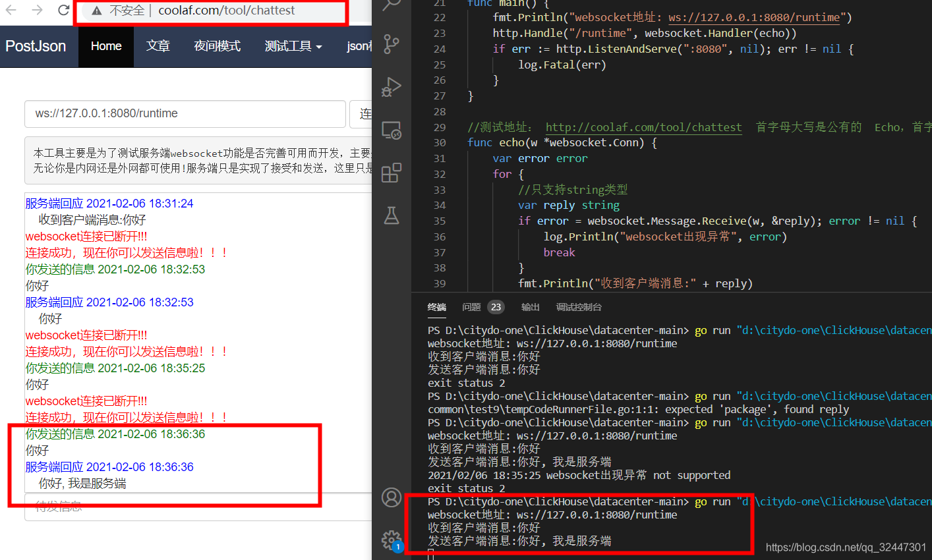Open the 文章 nav item

pyautogui.click(x=158, y=46)
